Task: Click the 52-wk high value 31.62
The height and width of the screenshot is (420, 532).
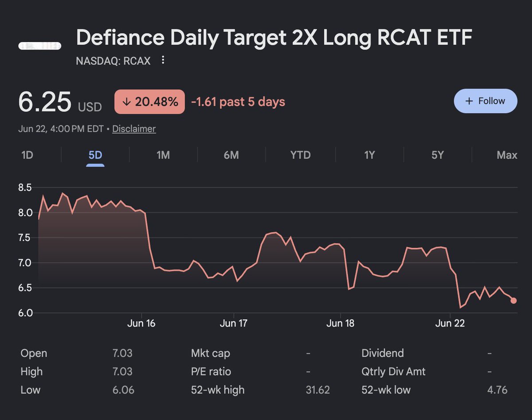Action: tap(318, 390)
